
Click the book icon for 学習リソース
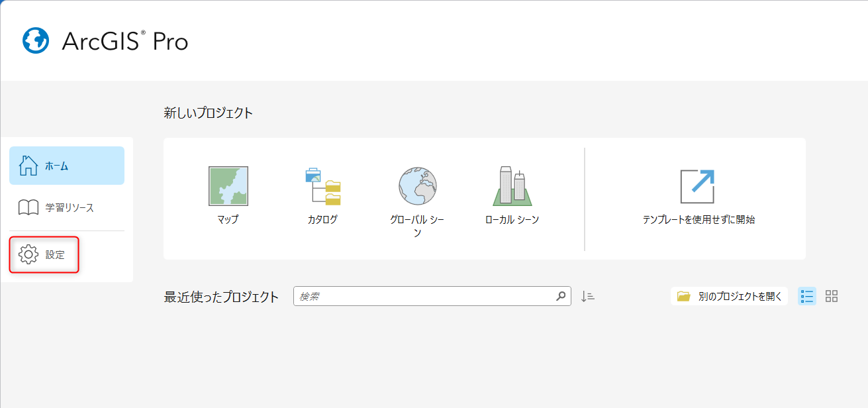point(28,208)
